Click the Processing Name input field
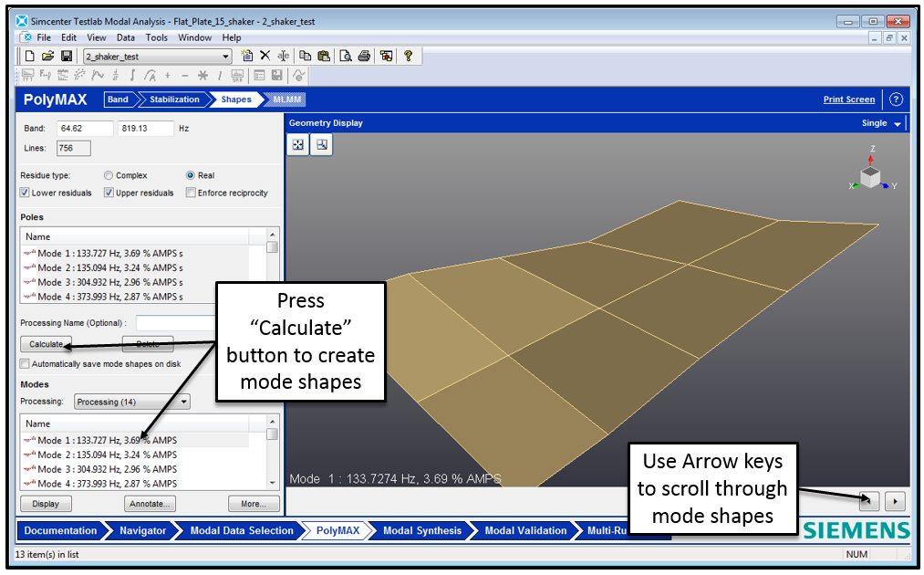The width and height of the screenshot is (924, 575). [x=176, y=323]
